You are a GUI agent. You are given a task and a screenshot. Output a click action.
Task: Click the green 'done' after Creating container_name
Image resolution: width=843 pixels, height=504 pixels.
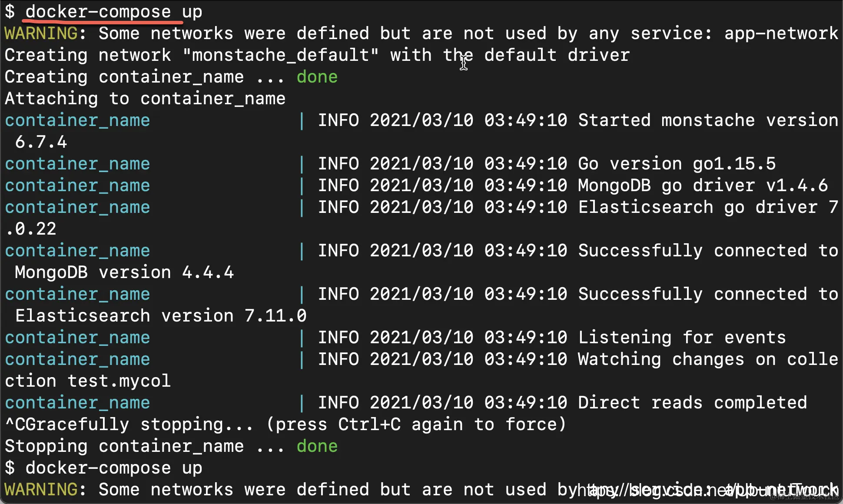[317, 77]
